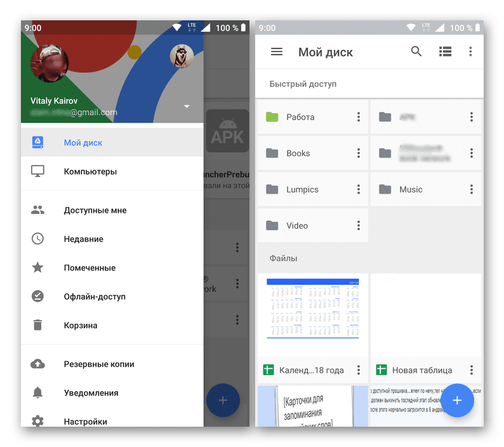Screen dimensions: 504x447
Task: Open Доступные мне section
Action: (x=112, y=210)
